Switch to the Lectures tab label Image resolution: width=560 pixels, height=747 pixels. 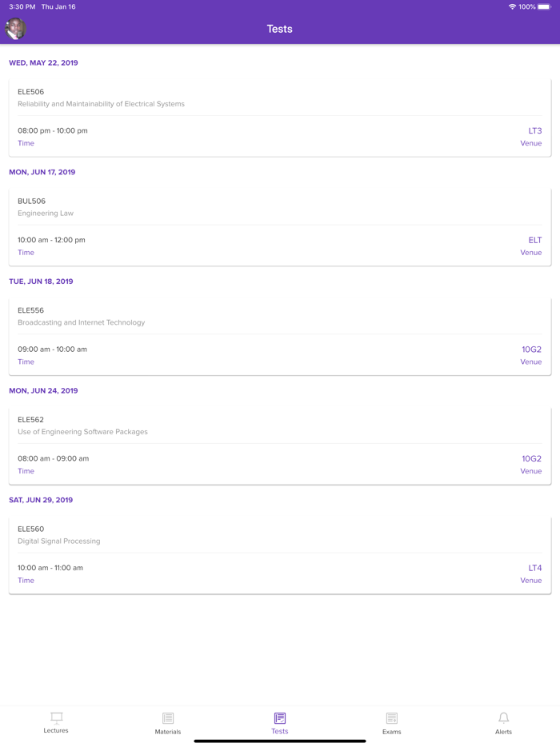click(56, 731)
